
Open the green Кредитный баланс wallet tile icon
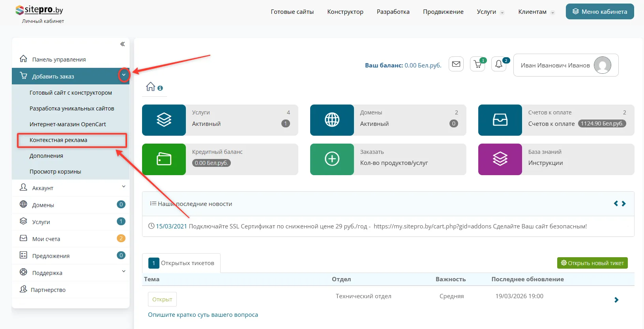(164, 159)
